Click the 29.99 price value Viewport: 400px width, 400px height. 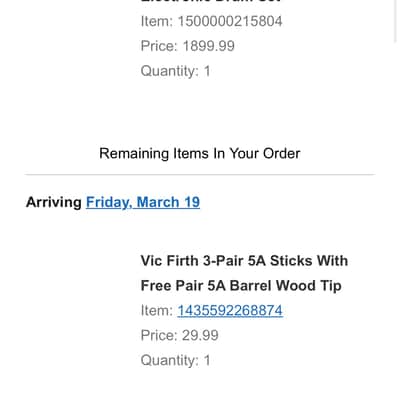click(200, 335)
